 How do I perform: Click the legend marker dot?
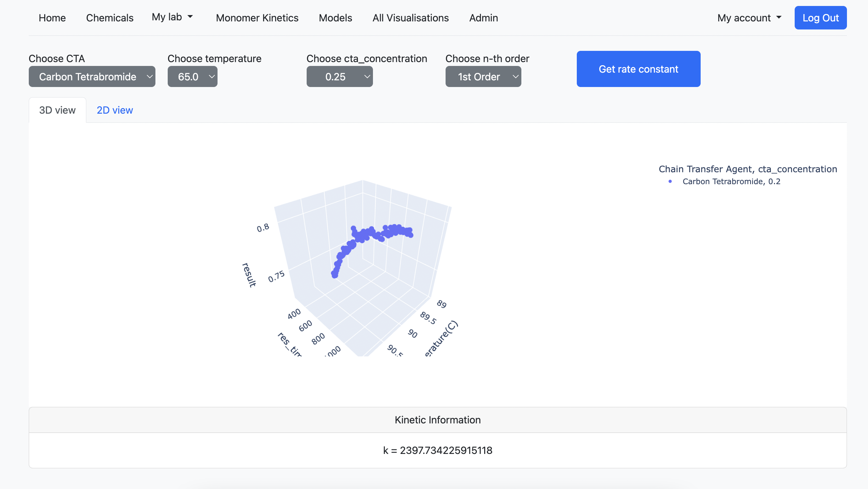pyautogui.click(x=670, y=181)
